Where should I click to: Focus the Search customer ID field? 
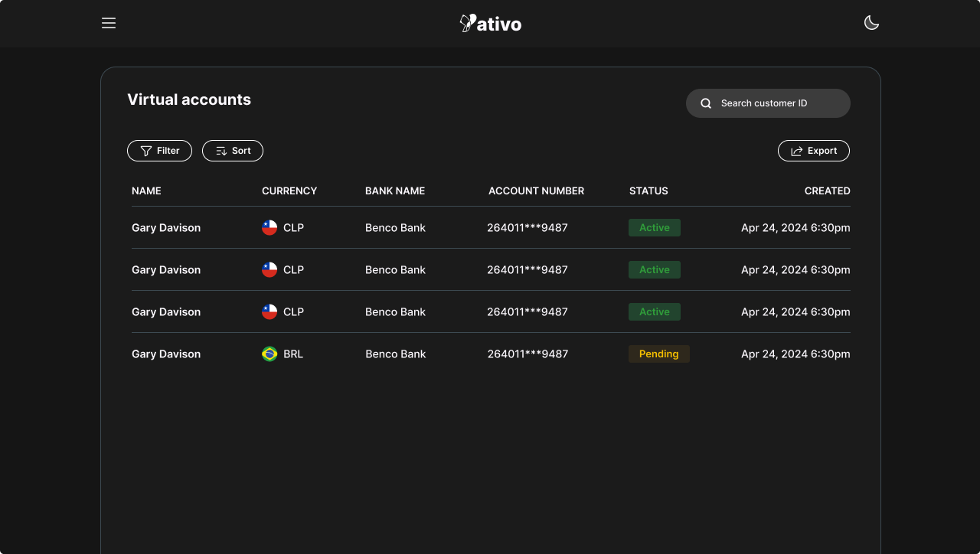pyautogui.click(x=777, y=103)
